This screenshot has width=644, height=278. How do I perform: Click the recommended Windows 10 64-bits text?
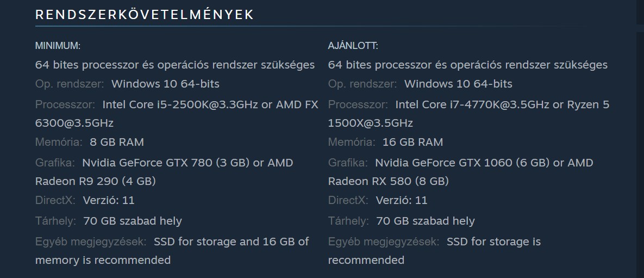point(458,84)
